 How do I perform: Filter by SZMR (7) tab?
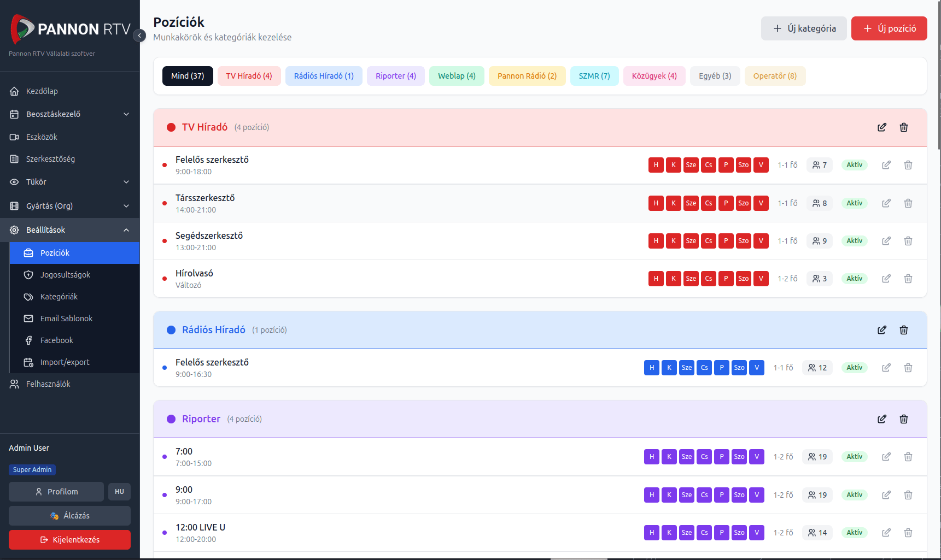594,76
